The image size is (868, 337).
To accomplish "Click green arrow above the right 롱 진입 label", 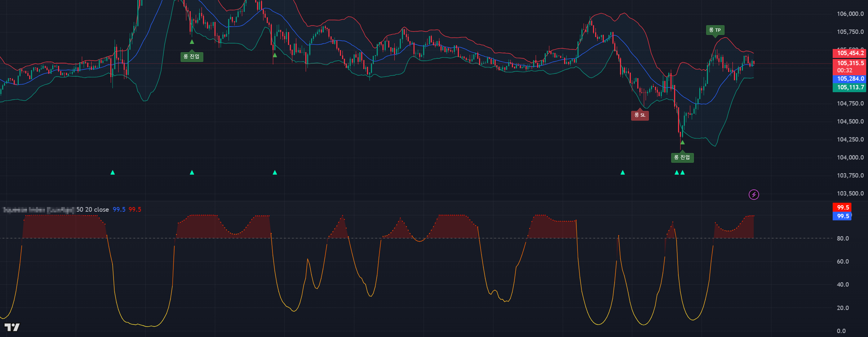I will (682, 143).
